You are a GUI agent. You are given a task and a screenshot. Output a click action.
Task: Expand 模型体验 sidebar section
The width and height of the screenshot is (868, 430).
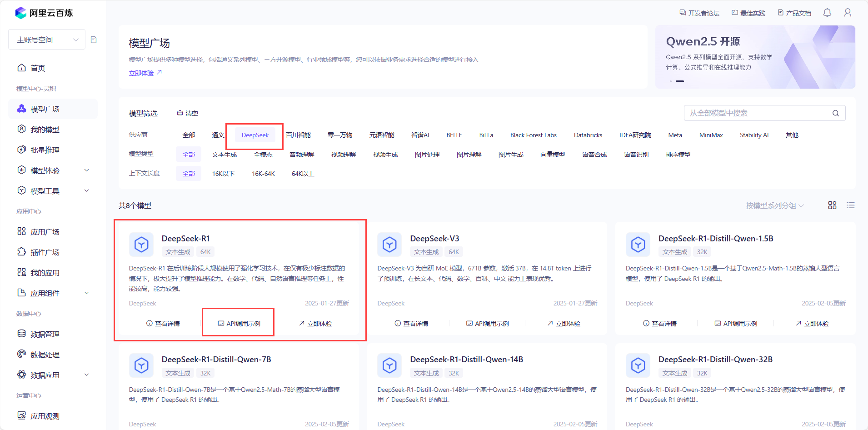[x=53, y=170]
